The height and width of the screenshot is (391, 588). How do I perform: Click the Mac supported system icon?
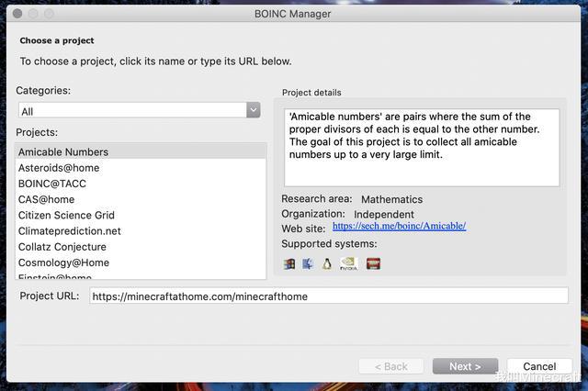pos(308,263)
